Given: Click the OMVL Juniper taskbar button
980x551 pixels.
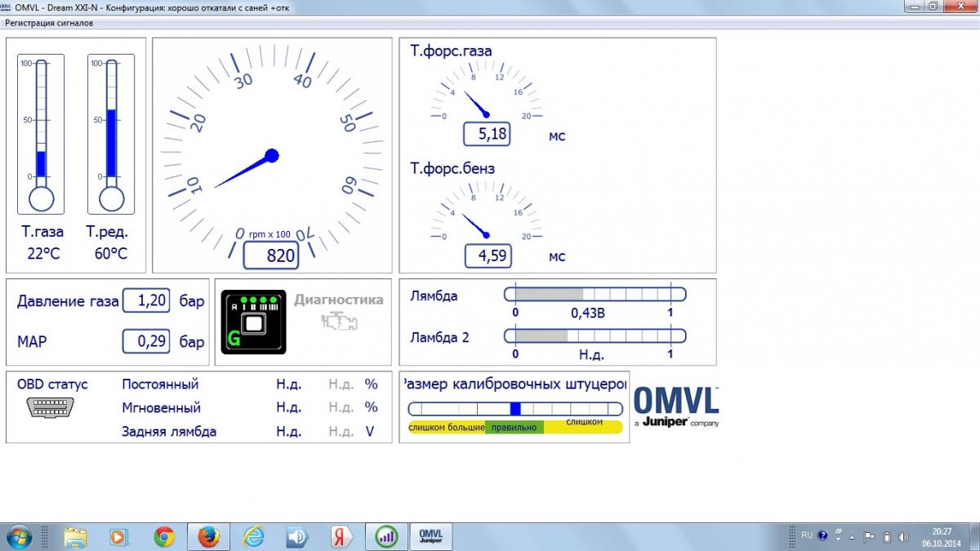Looking at the screenshot, I should click(430, 536).
